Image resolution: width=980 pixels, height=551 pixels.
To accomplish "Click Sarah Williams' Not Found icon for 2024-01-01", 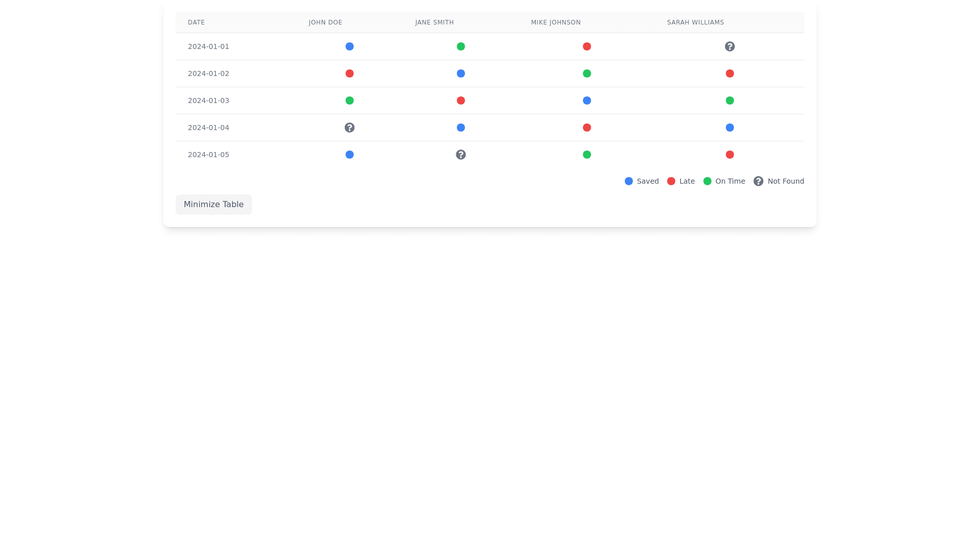I will [729, 46].
